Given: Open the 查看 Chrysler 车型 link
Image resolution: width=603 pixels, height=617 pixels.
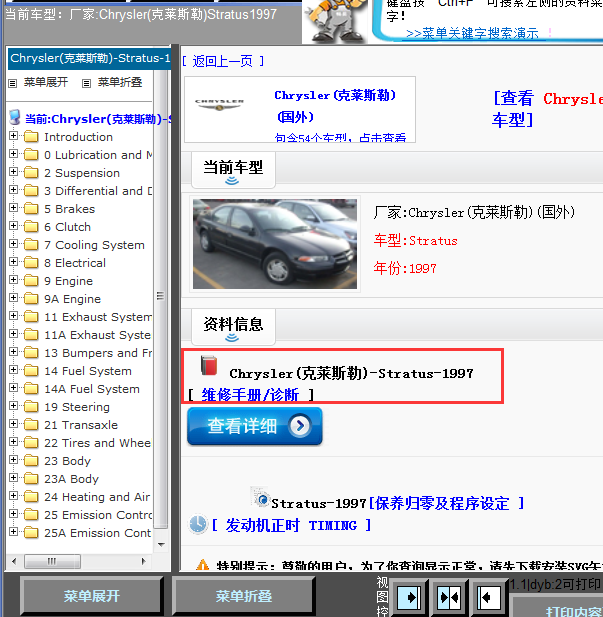Looking at the screenshot, I should (x=547, y=109).
